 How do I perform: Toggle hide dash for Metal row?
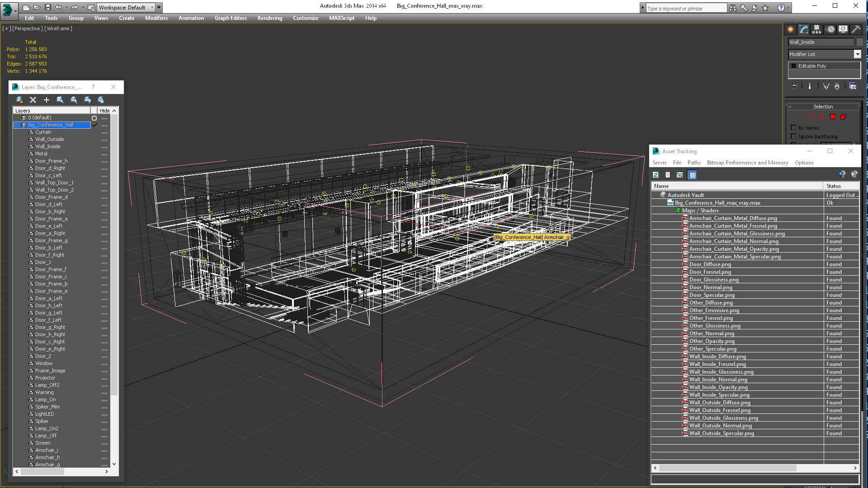click(x=104, y=155)
